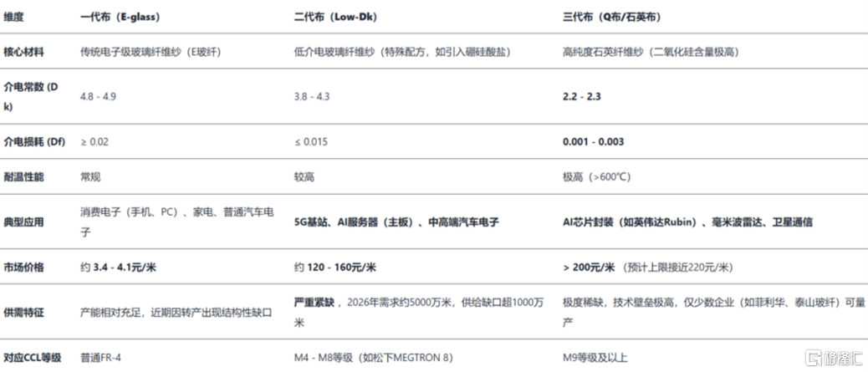Click the 极度稀缺，技术壁垒极高 cell

pyautogui.click(x=713, y=312)
